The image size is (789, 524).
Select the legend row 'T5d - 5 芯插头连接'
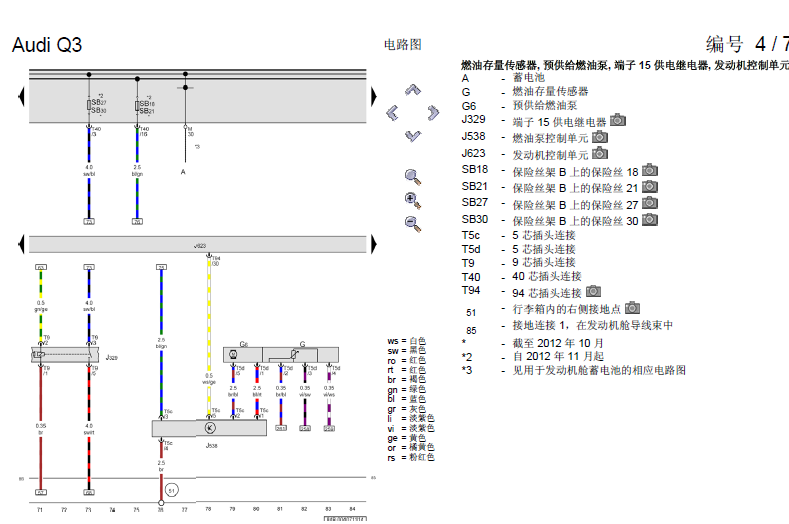tap(518, 249)
